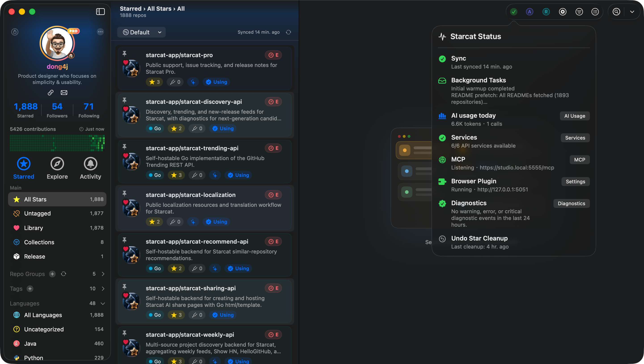
Task: Click the profile email envelope icon
Action: [x=64, y=93]
